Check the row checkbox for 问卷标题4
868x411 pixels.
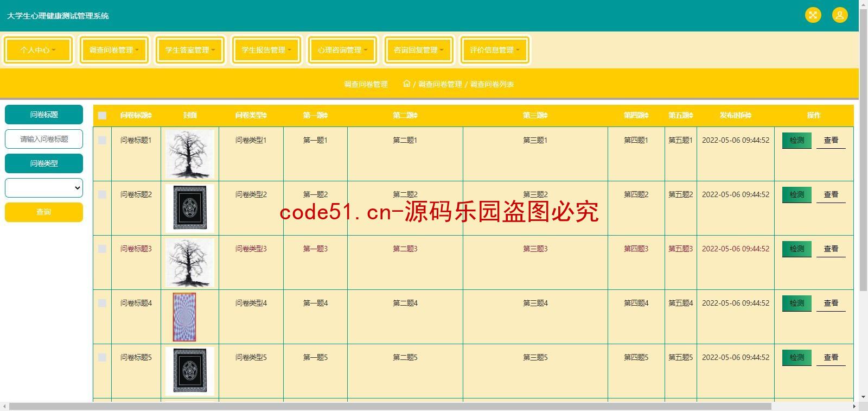102,303
